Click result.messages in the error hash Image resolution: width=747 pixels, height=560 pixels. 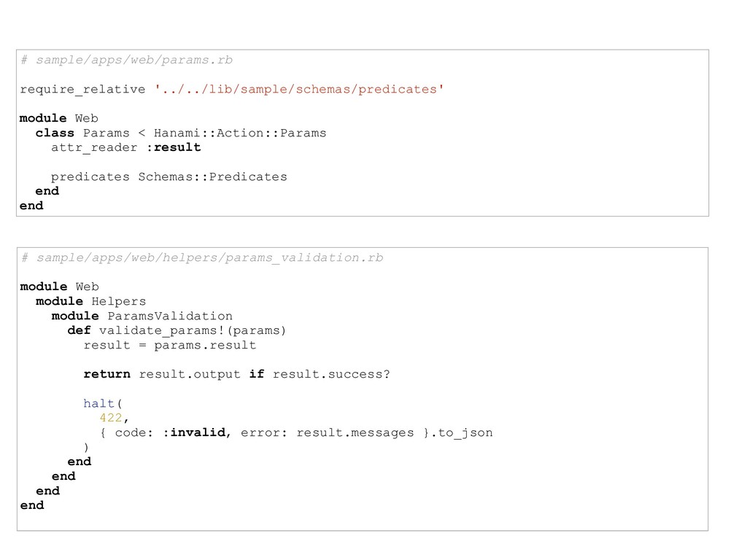355,432
